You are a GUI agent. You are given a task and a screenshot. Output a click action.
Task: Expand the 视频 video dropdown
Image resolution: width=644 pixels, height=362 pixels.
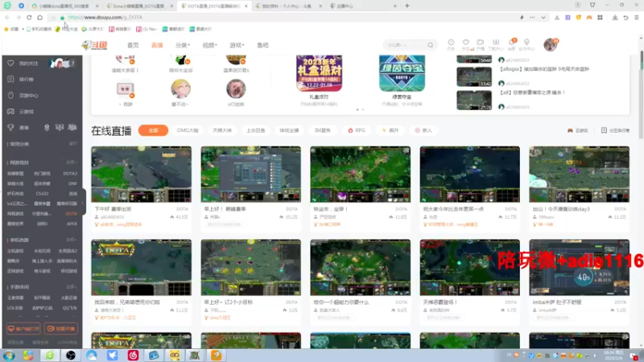(x=209, y=45)
